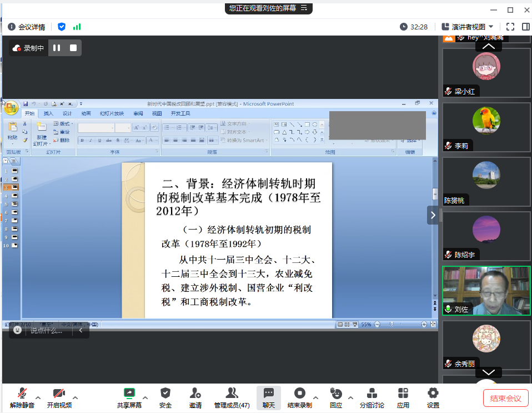Open the 聊天 chat panel
The image size is (532, 413).
coord(268,397)
